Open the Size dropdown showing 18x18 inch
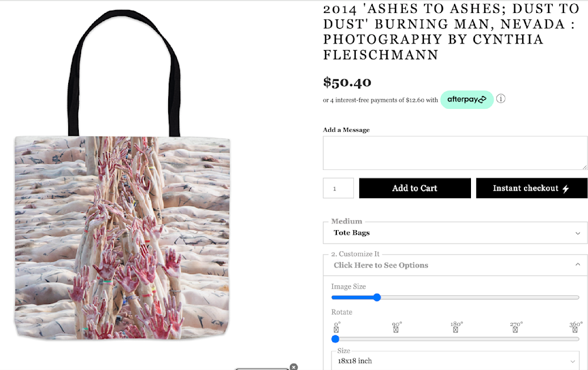Viewport: 588px width, 370px height. [x=455, y=361]
